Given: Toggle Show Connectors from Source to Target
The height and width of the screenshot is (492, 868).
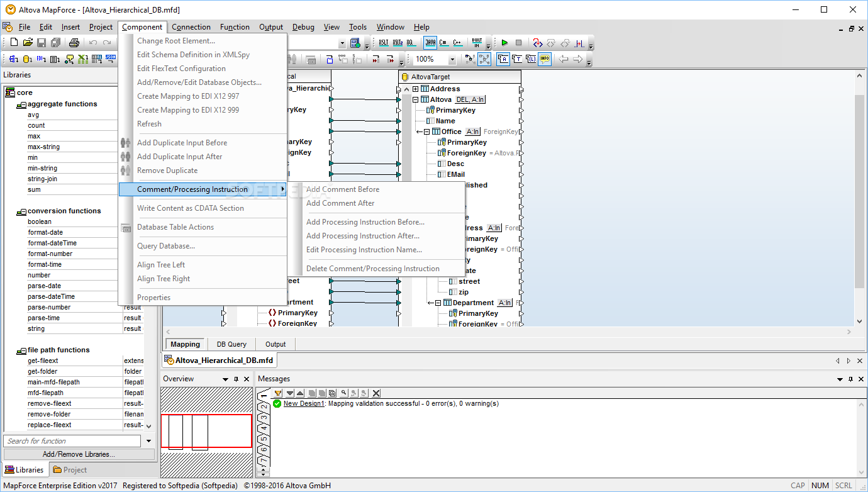Looking at the screenshot, I should [484, 59].
